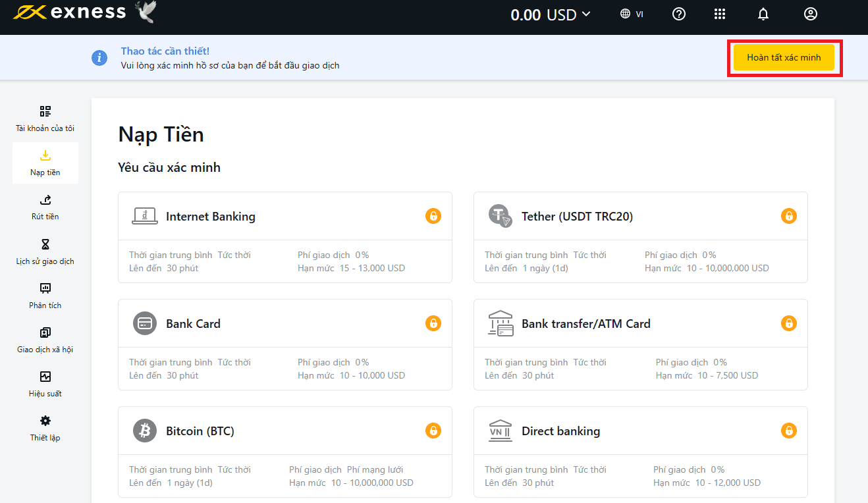
Task: Click lock icon on Bitcoin card
Action: 433,431
